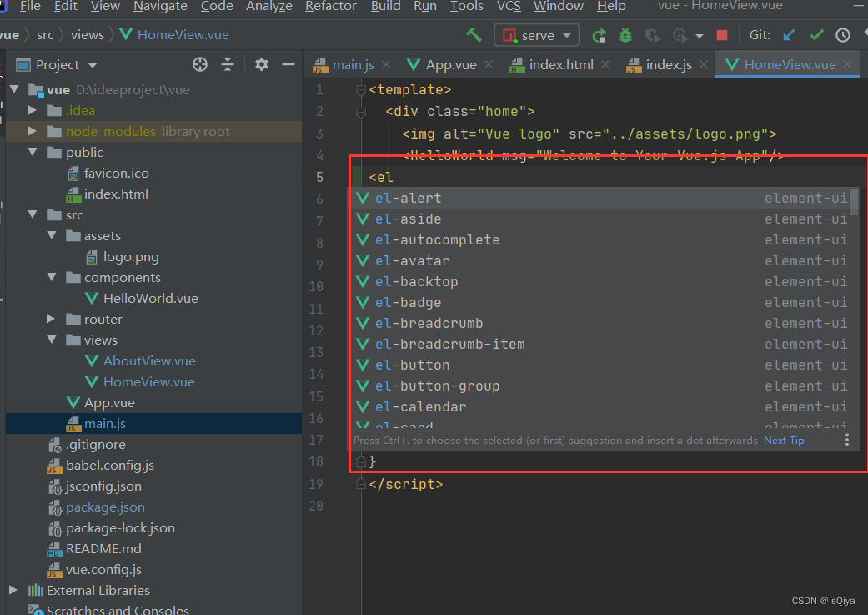868x615 pixels.
Task: Open the serve run configuration dropdown
Action: 536,35
